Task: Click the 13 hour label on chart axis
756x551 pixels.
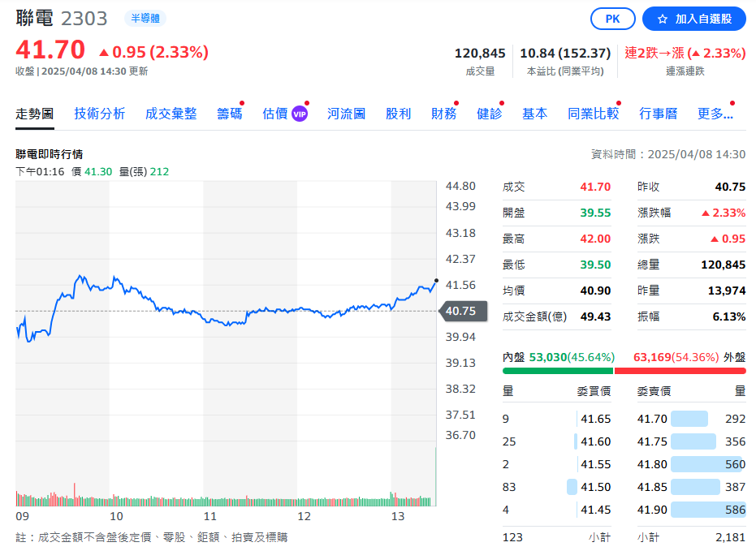Action: (x=398, y=516)
